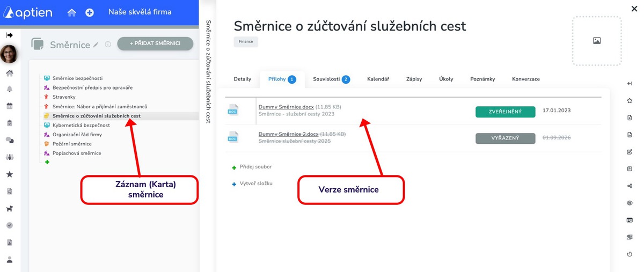Open Organizační řád firmy record

[77, 134]
